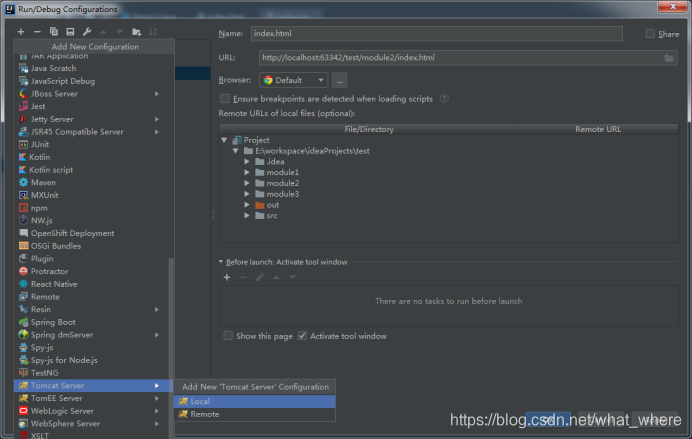Uncheck Activate tool window checkbox
Screen dimensions: 692x439
(x=302, y=336)
